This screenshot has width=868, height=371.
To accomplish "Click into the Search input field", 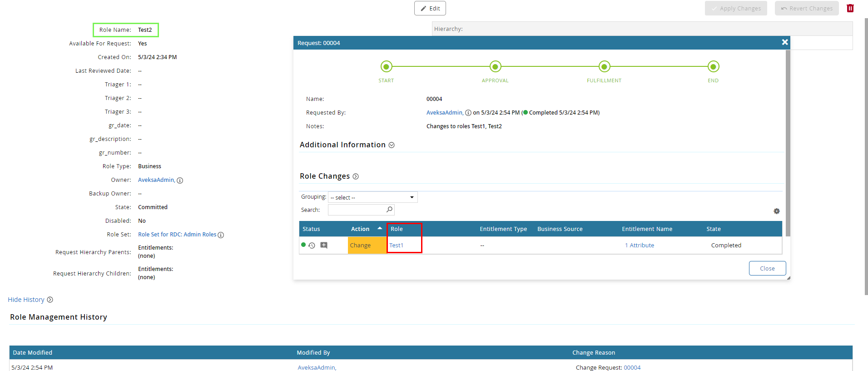I will (357, 210).
